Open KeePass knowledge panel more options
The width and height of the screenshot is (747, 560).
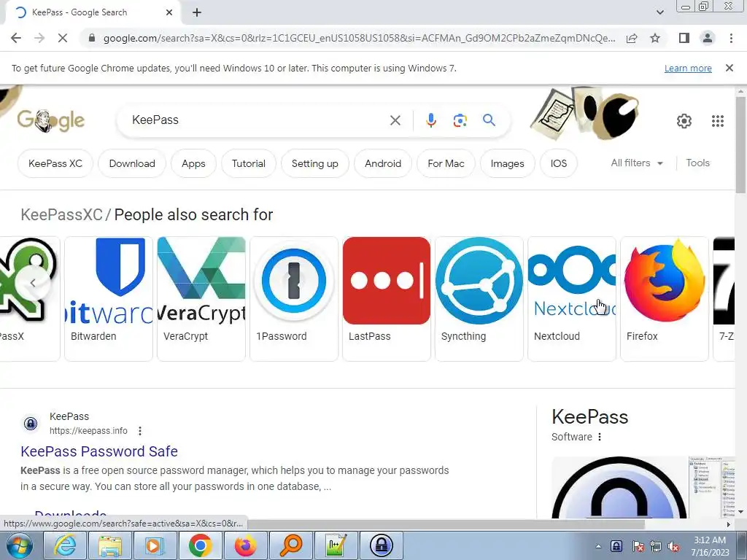(600, 437)
